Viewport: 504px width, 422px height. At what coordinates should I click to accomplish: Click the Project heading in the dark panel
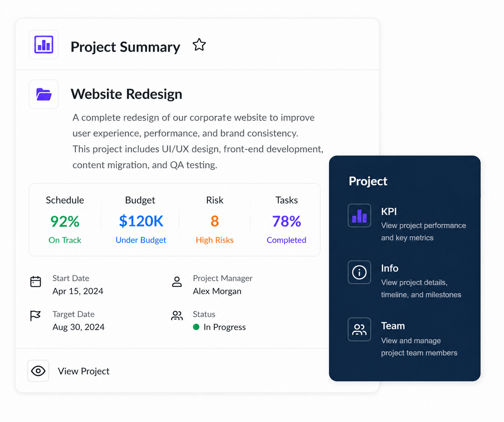point(368,181)
